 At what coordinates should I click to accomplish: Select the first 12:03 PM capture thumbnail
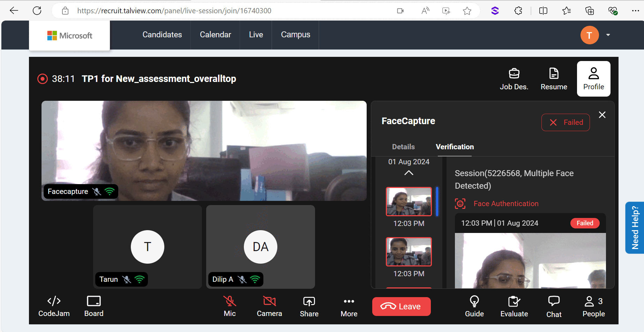(x=409, y=202)
